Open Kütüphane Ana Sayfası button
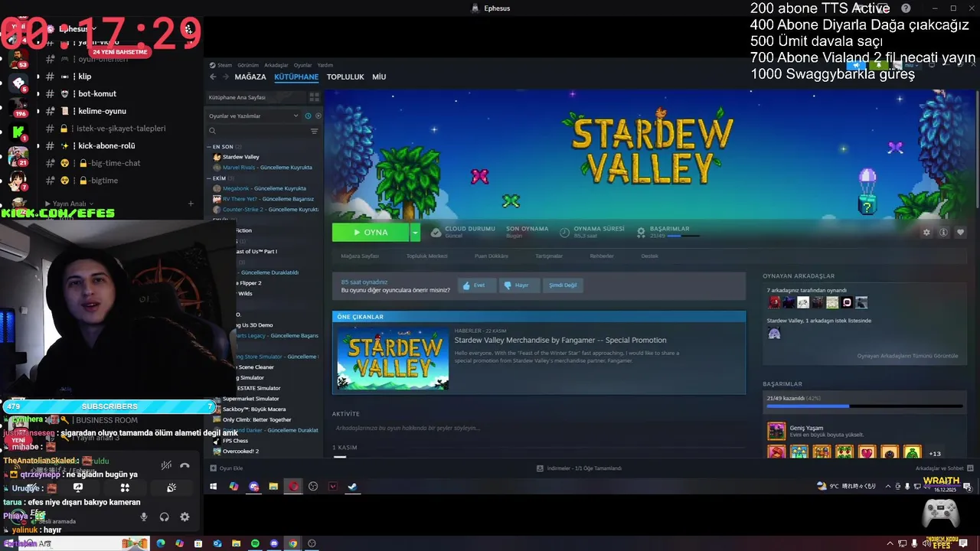980x551 pixels. (256, 97)
